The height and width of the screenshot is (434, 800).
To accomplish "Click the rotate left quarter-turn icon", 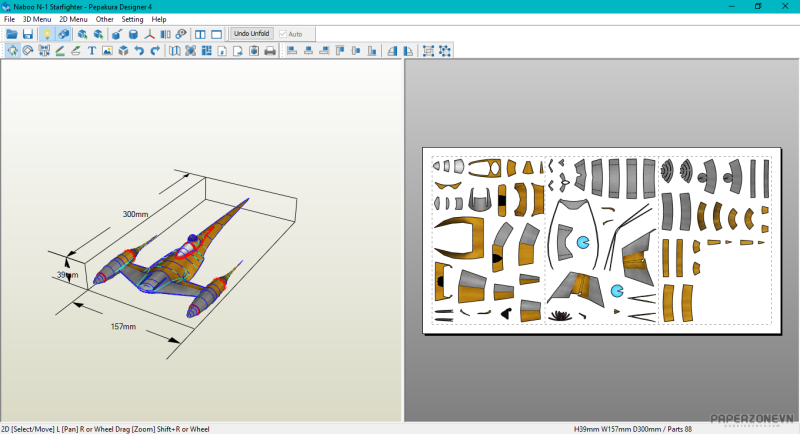I will 392,50.
